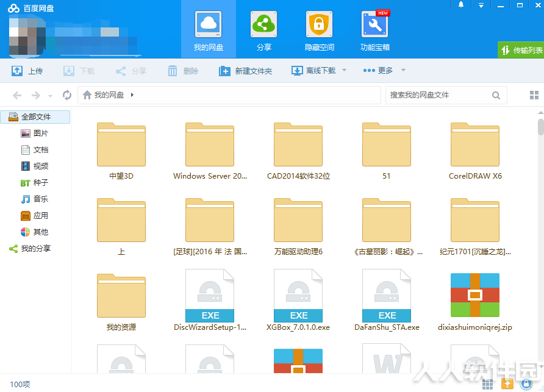Refresh the file list
The height and width of the screenshot is (392, 544).
[x=67, y=94]
